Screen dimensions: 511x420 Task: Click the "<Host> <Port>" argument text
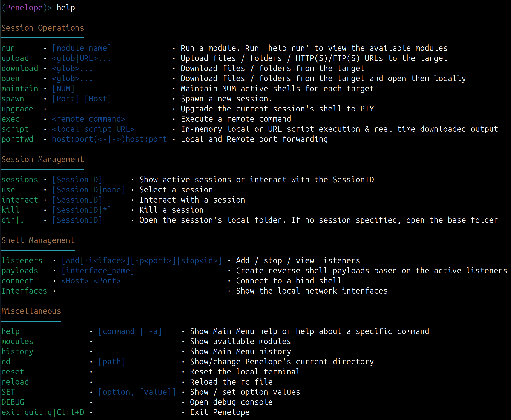coord(91,281)
